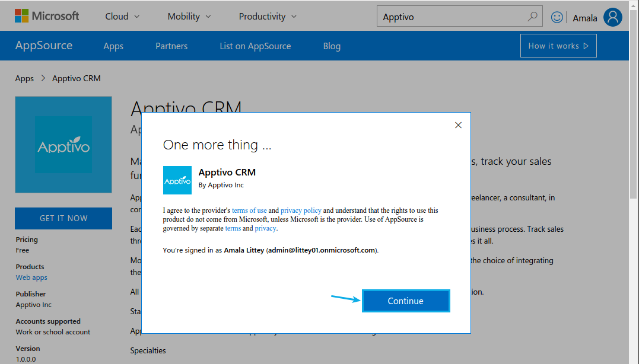Click the large Apptivo app thumbnail
Viewport: 639px width, 364px height.
click(x=63, y=145)
